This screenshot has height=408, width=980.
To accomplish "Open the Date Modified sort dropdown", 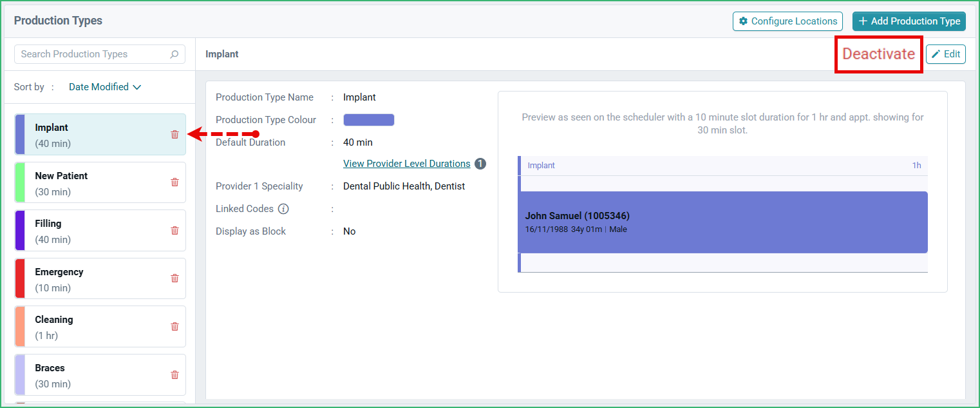I will [x=105, y=87].
